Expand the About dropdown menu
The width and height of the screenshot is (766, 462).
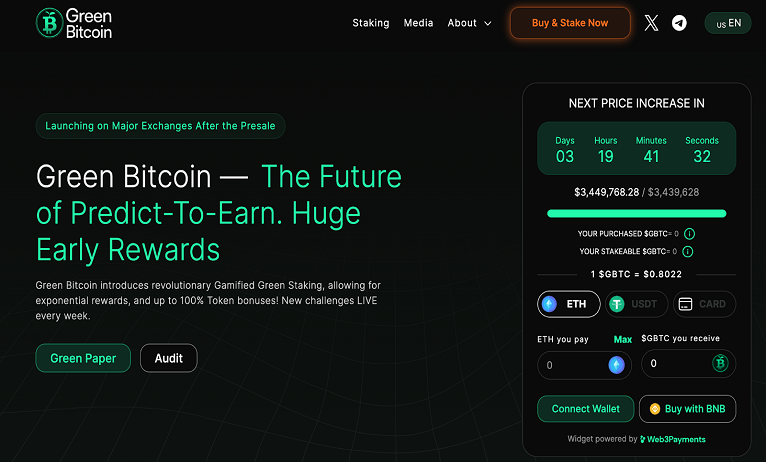coord(469,23)
